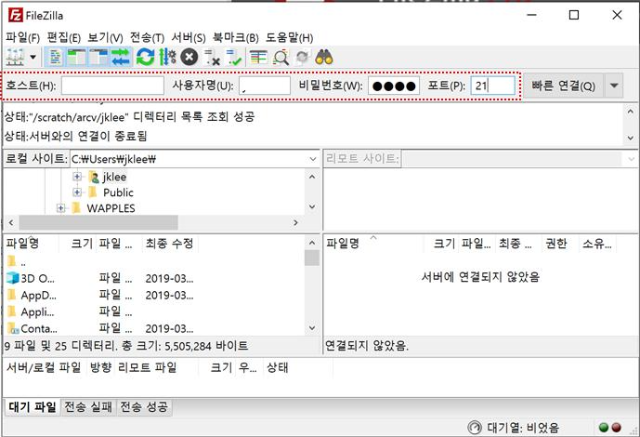
Task: Click the green activity indicator light
Action: [x=603, y=428]
